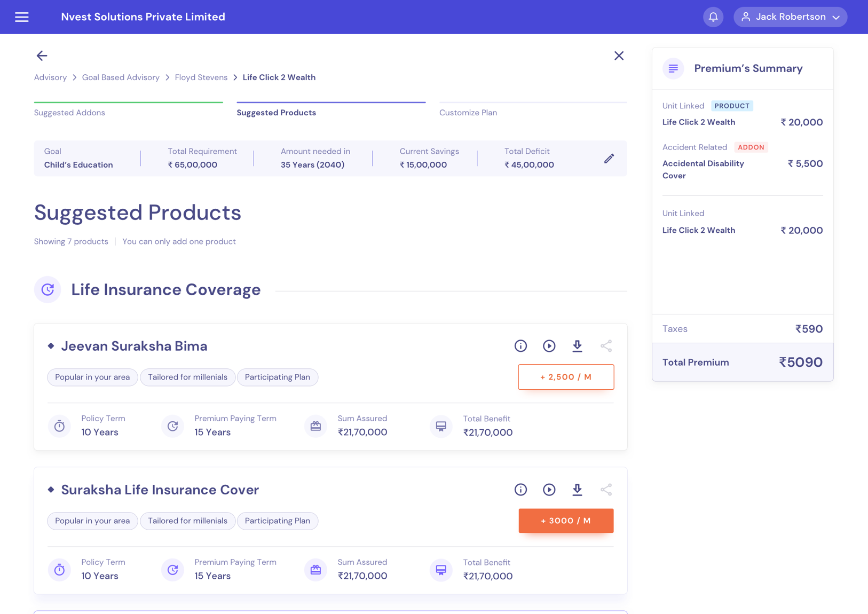Share Suraksha Life Insurance Cover product

coord(606,490)
